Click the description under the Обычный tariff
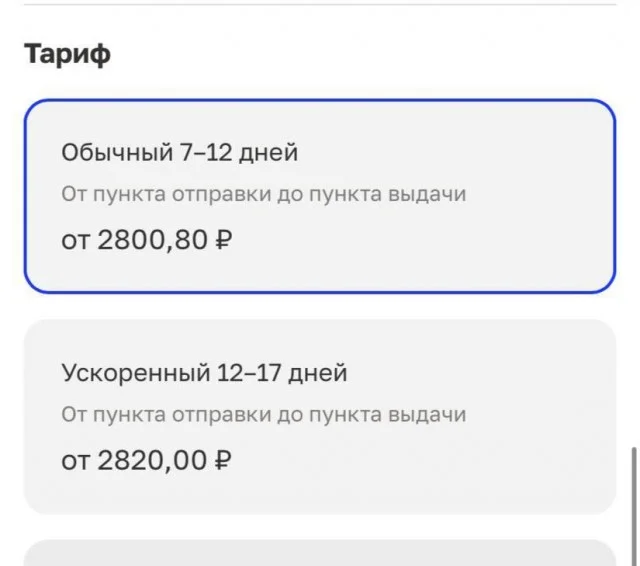The height and width of the screenshot is (566, 640). (x=264, y=194)
